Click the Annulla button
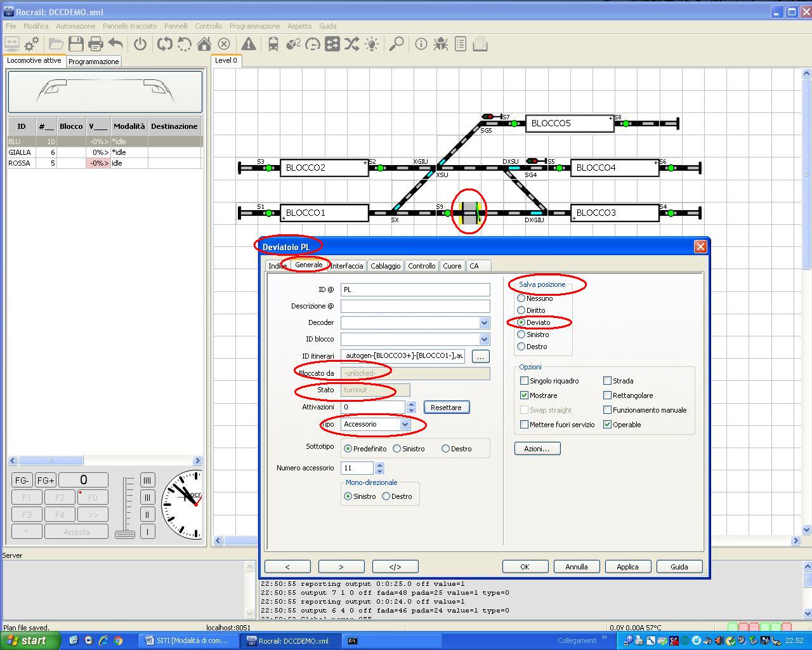 pyautogui.click(x=576, y=567)
